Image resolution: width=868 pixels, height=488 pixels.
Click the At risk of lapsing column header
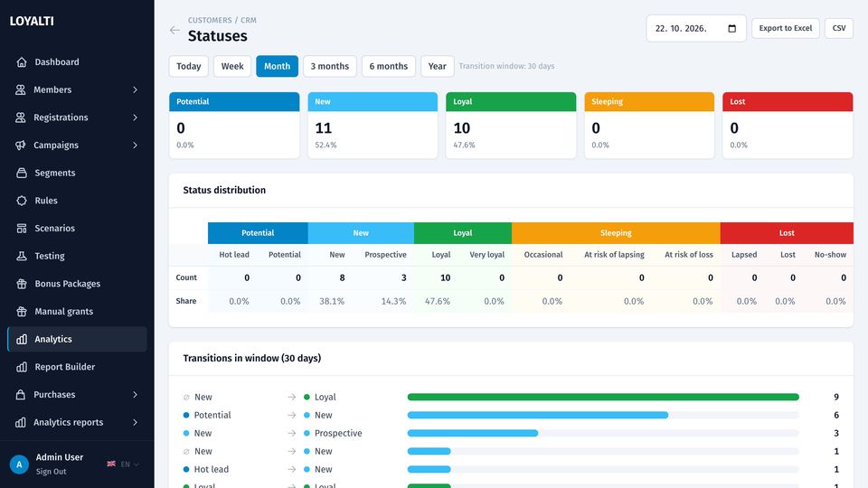coord(615,255)
